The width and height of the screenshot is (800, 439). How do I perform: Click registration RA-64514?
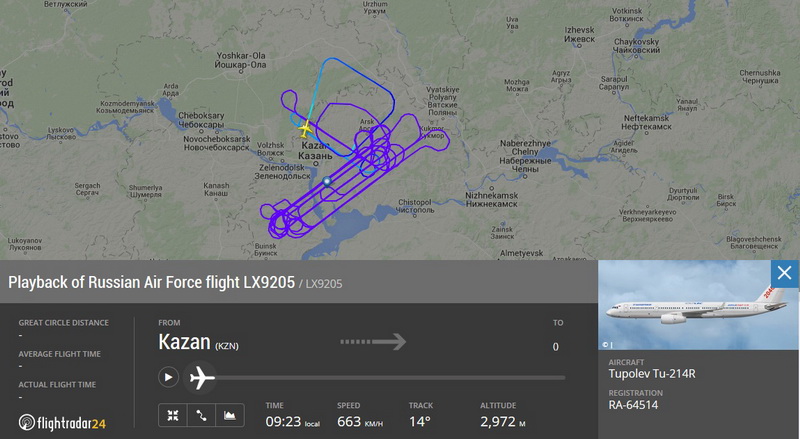[x=633, y=405]
